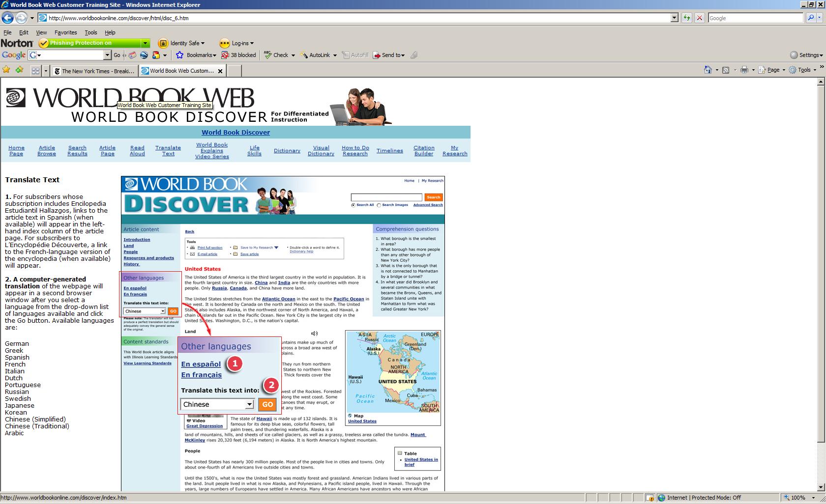This screenshot has height=504, width=826.
Task: Click in the Google search input field
Action: coord(756,18)
